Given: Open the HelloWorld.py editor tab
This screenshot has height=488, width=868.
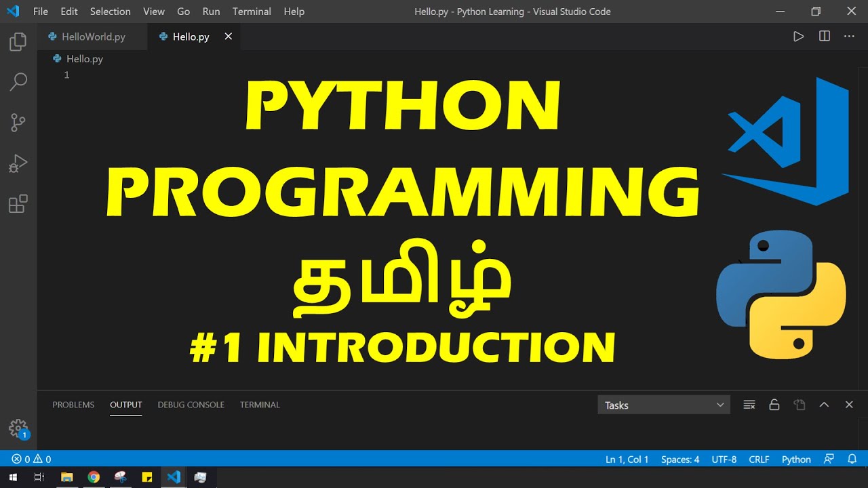Looking at the screenshot, I should point(93,37).
